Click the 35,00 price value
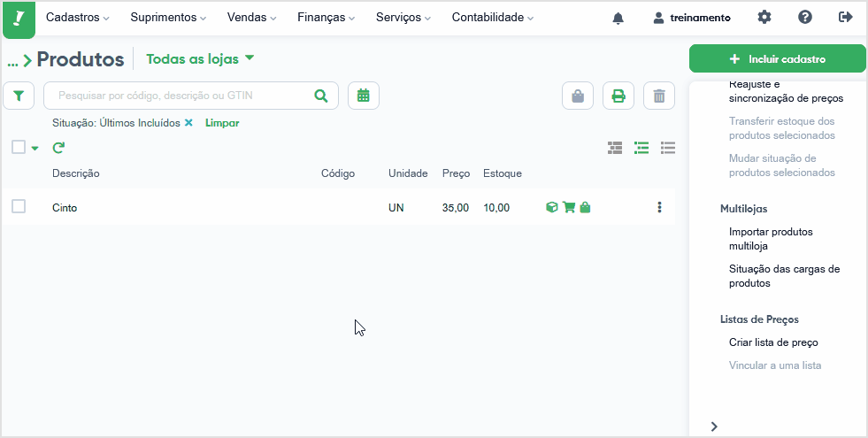This screenshot has width=868, height=438. tap(456, 208)
